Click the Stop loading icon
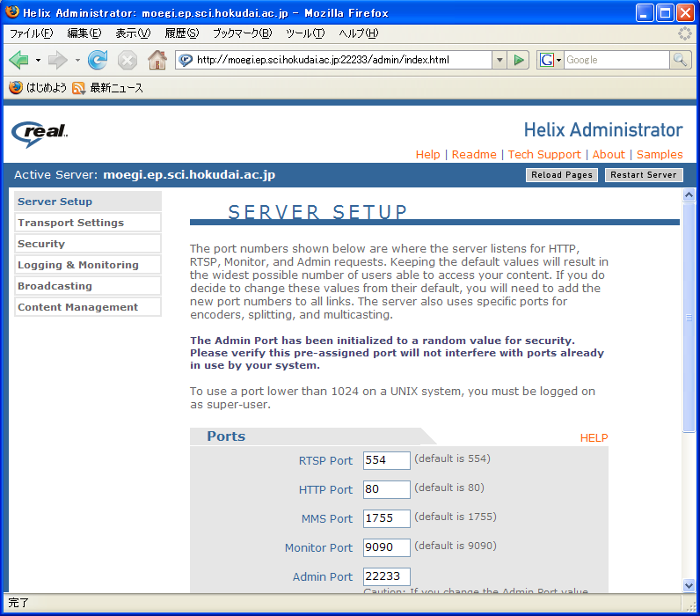This screenshot has width=700, height=616. [x=128, y=60]
